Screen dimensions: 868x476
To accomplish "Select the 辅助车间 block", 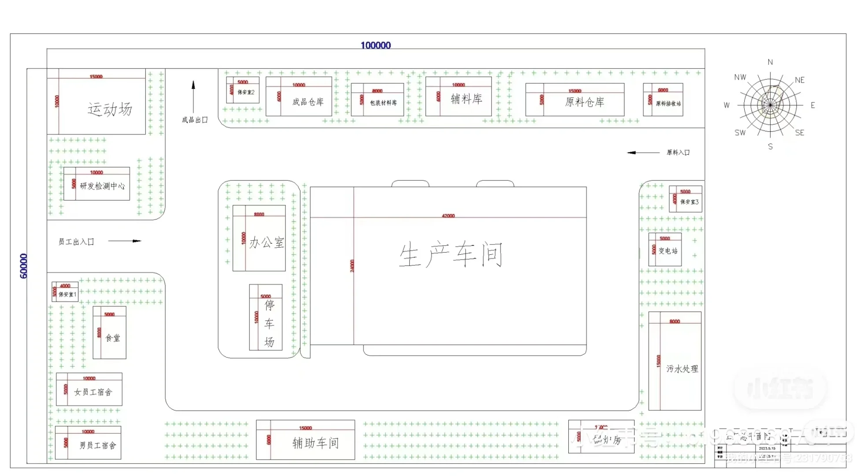I will click(315, 443).
